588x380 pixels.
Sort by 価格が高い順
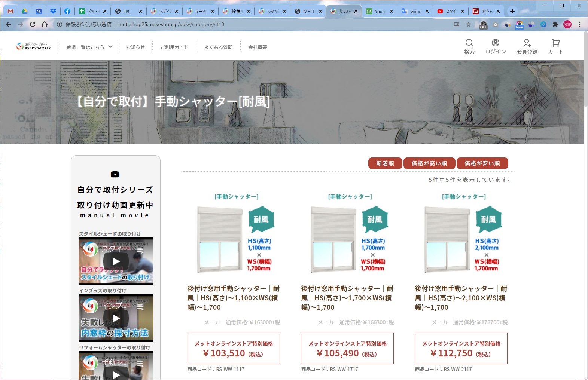coord(429,163)
